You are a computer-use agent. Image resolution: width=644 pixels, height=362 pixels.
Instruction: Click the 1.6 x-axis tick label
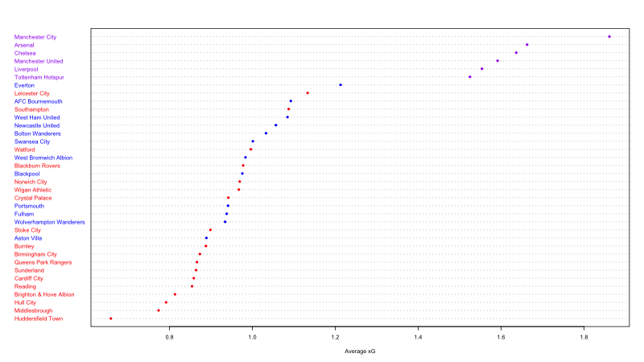point(501,337)
